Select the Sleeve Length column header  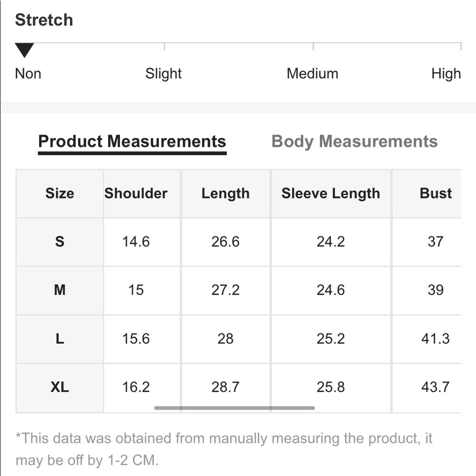(x=331, y=193)
